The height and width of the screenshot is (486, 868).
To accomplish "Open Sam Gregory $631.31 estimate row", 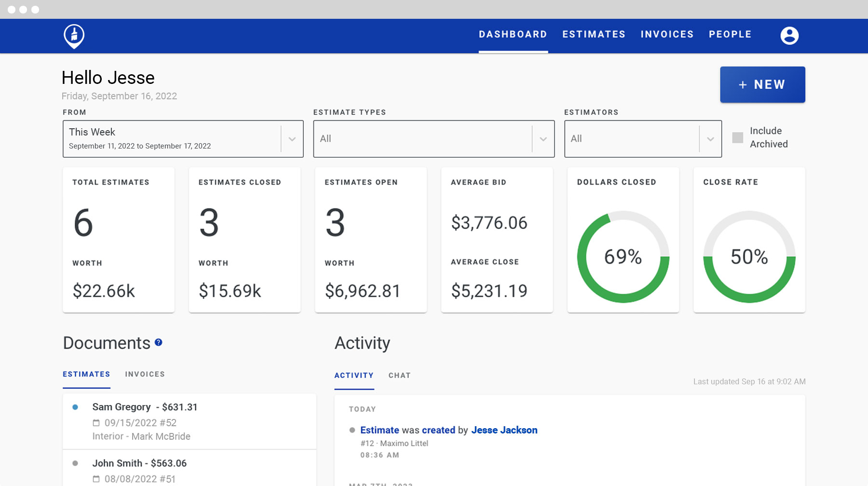I will click(x=190, y=421).
